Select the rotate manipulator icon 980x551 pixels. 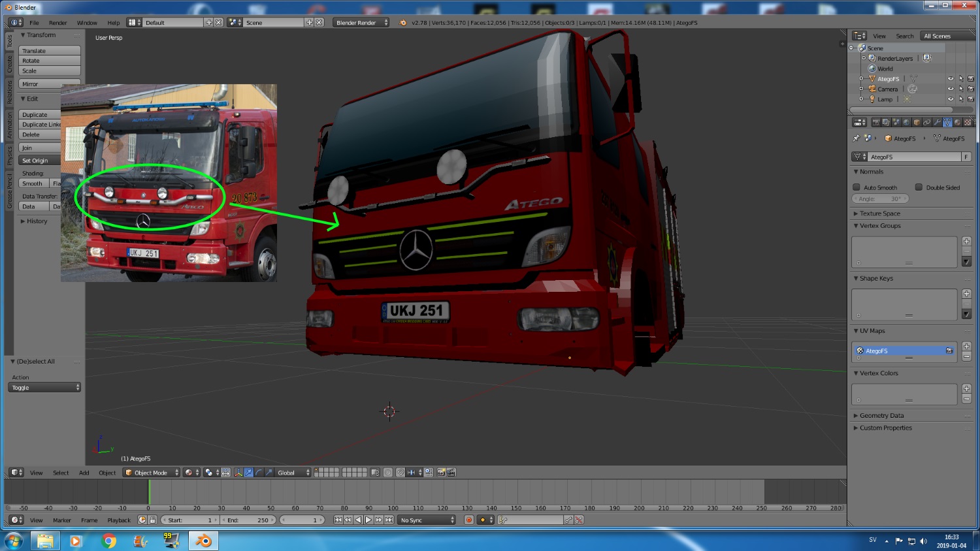coord(259,473)
